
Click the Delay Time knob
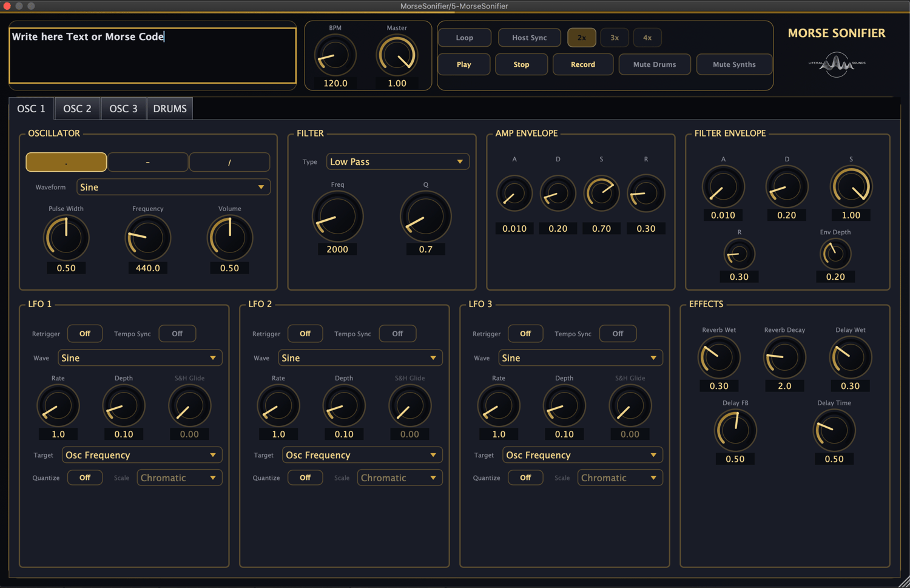[834, 431]
